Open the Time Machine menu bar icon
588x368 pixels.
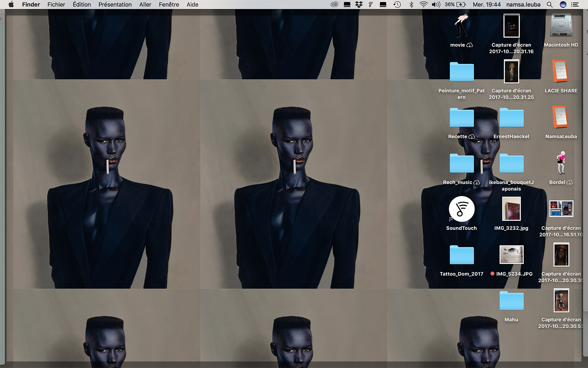(397, 4)
